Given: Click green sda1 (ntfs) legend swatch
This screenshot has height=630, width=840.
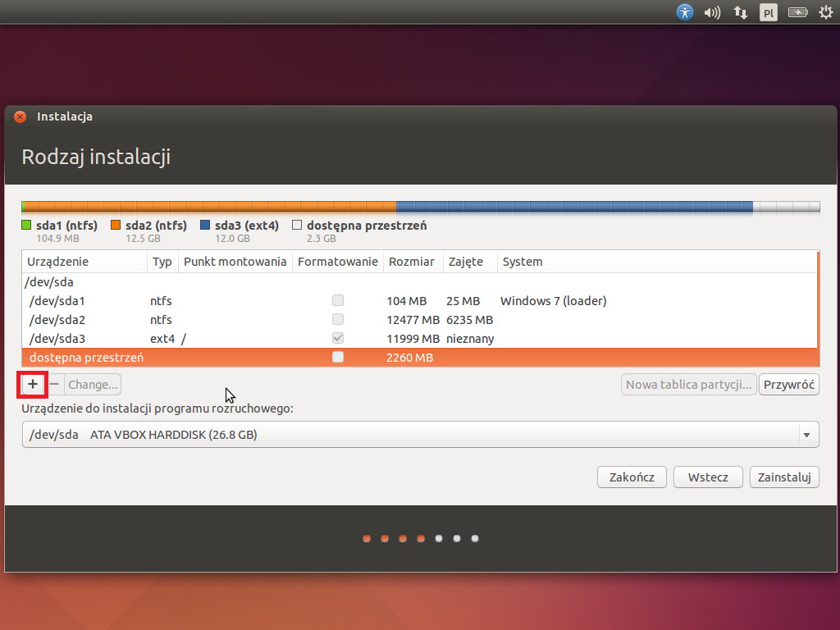Looking at the screenshot, I should point(26,225).
